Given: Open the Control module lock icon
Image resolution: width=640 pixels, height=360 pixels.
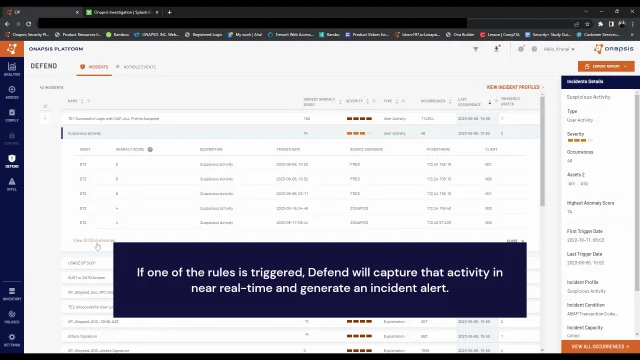Looking at the screenshot, I should 12,138.
